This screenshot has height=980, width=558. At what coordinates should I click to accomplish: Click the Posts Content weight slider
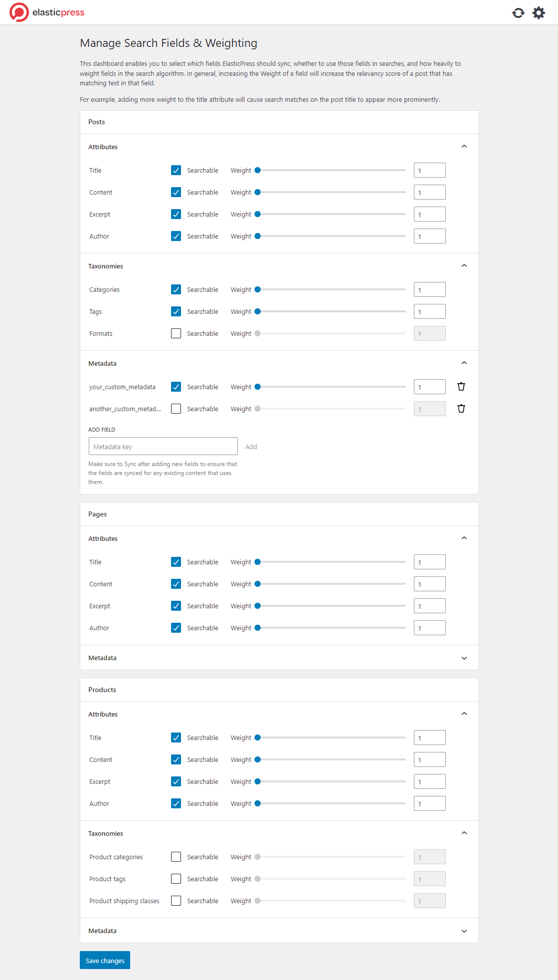click(x=332, y=192)
